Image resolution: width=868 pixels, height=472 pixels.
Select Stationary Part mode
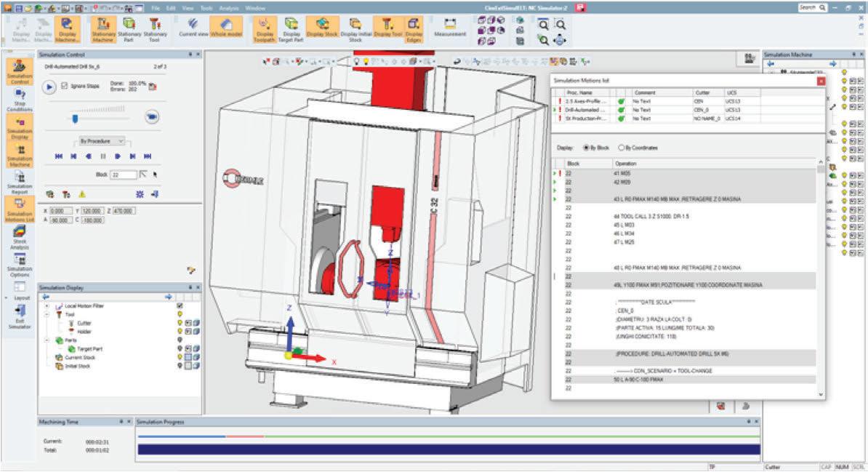(x=129, y=30)
